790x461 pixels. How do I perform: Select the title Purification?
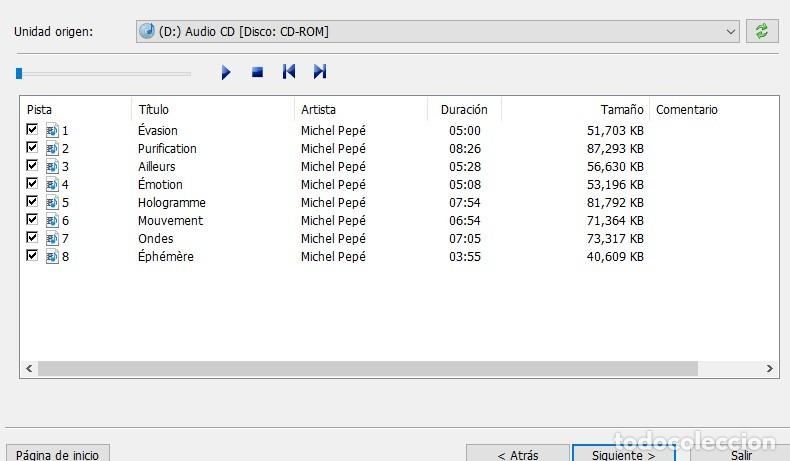167,149
